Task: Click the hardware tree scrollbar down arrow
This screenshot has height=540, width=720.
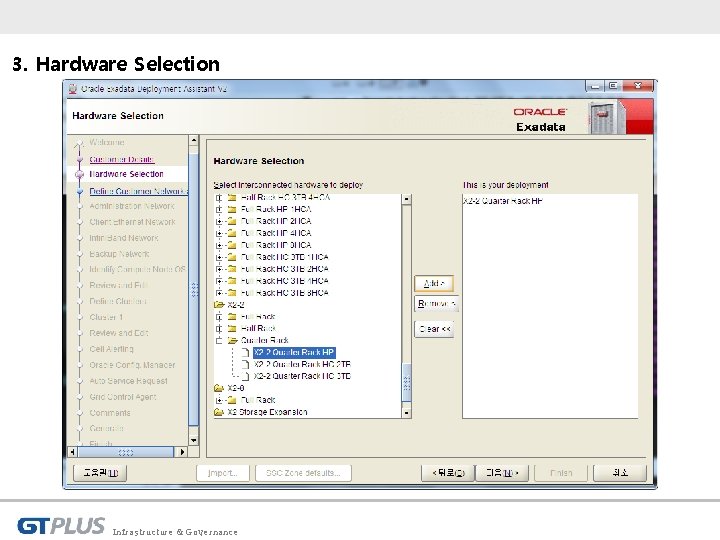Action: click(x=406, y=413)
